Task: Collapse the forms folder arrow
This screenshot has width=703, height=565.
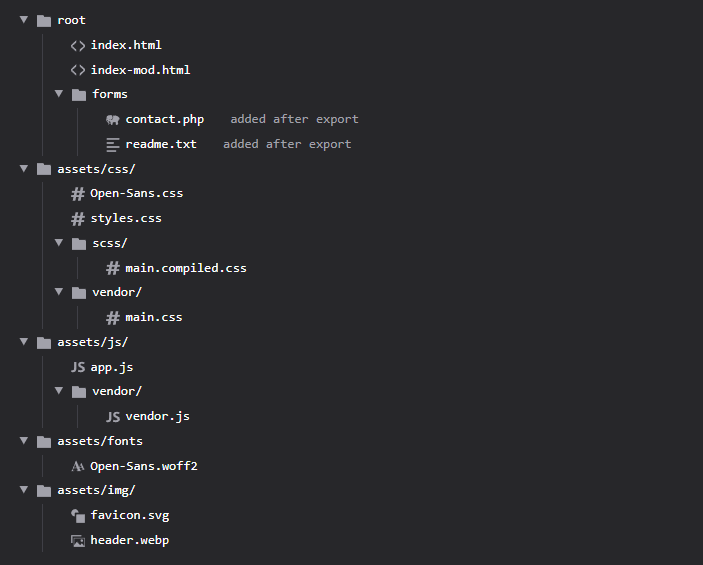Action: [59, 94]
